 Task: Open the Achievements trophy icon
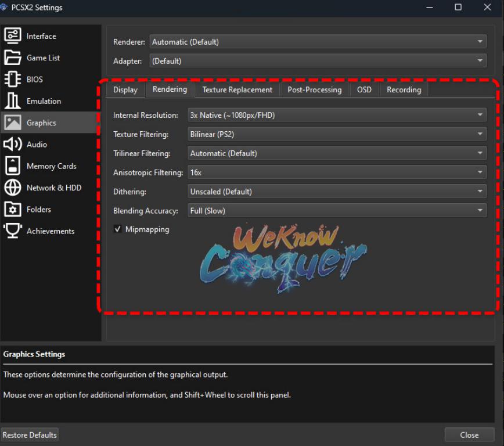coord(13,231)
